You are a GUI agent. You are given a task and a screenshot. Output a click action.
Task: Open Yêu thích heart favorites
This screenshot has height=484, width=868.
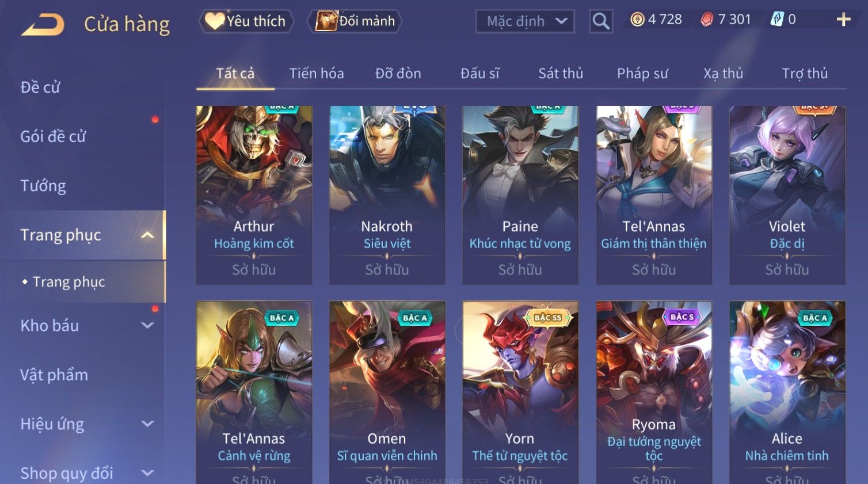click(x=246, y=21)
